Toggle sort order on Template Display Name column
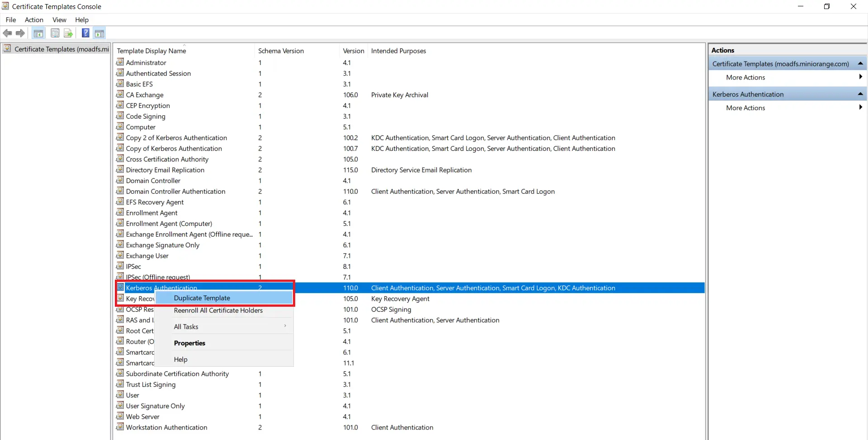The image size is (868, 440). [x=151, y=51]
